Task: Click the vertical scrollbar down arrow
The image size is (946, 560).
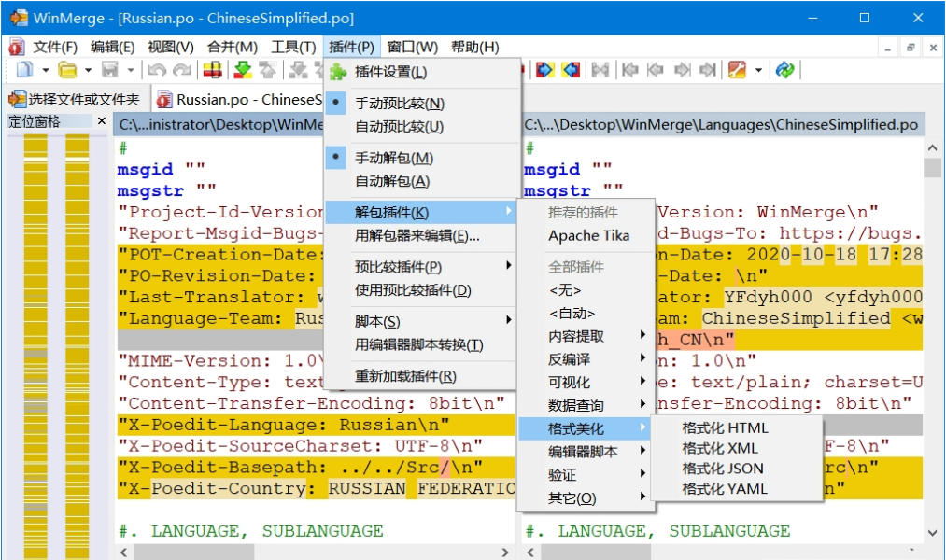Action: pos(932,533)
